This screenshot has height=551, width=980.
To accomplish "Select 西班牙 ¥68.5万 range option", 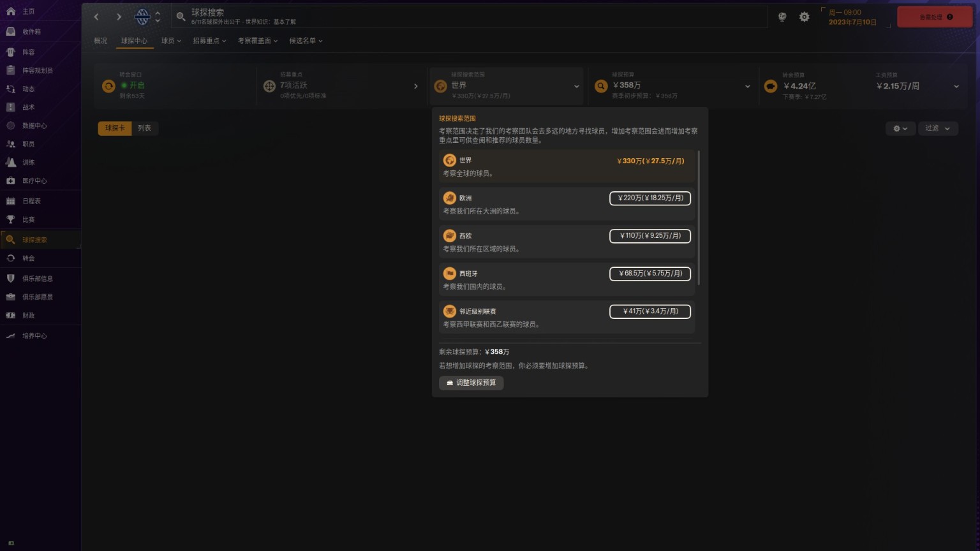I will (650, 274).
